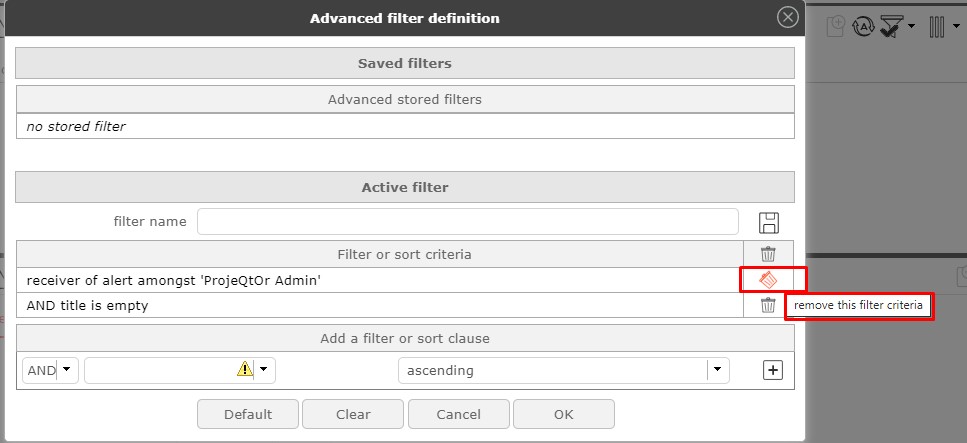The image size is (967, 443).
Task: Add the filter clause with the plus icon
Action: [x=772, y=370]
